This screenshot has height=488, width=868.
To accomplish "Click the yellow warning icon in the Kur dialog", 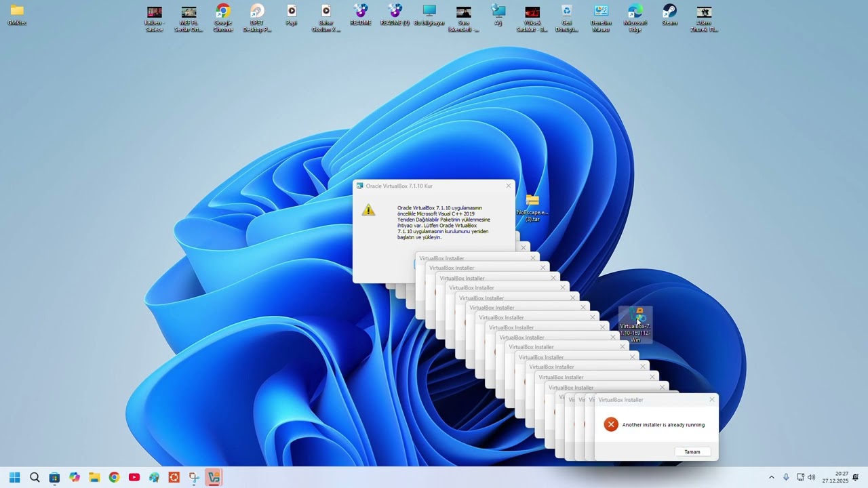I will tap(368, 210).
